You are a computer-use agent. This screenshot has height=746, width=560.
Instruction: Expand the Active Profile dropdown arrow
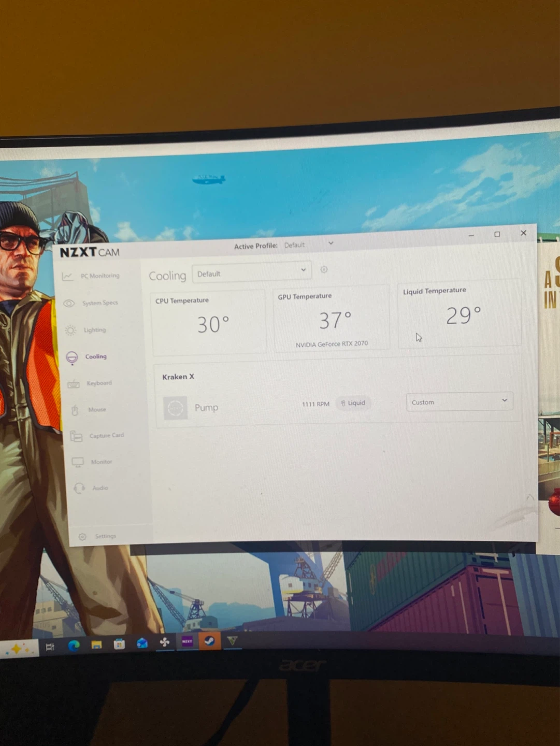331,243
